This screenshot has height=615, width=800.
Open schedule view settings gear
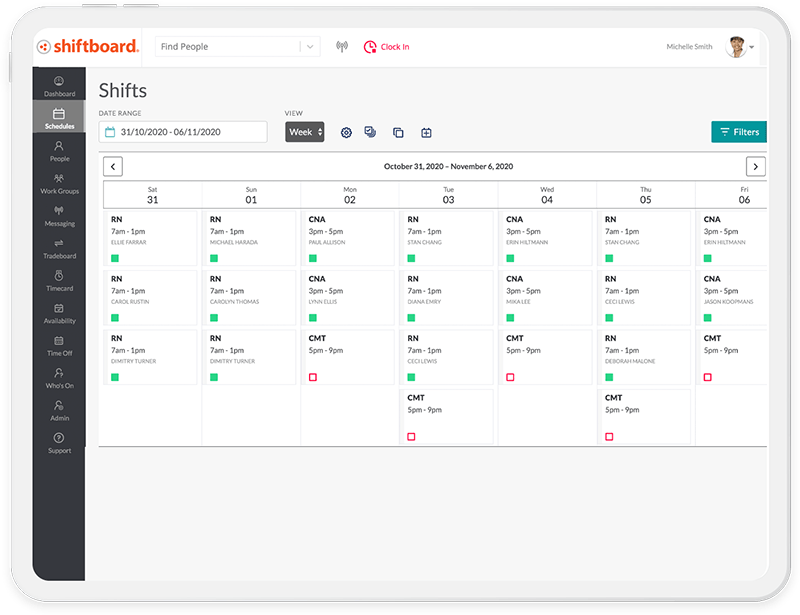[x=346, y=131]
